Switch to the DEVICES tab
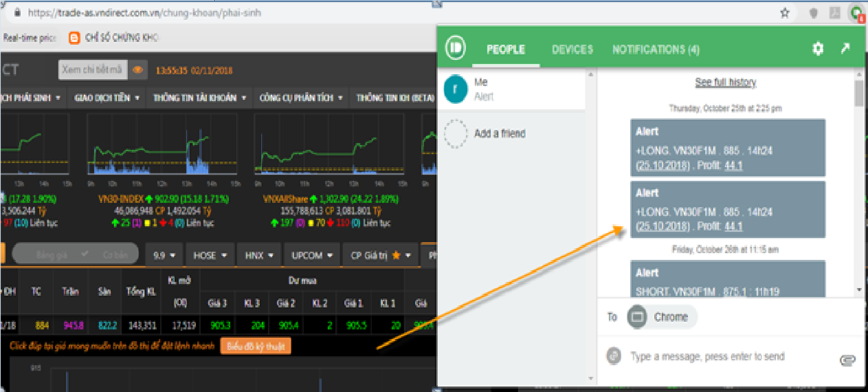The height and width of the screenshot is (392, 868). [x=572, y=50]
